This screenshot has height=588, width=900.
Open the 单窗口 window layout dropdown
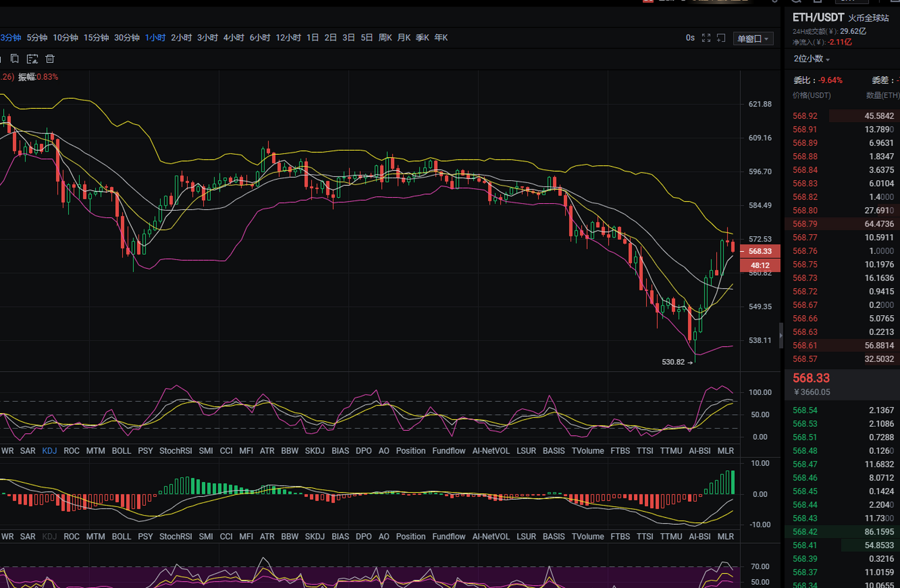753,39
